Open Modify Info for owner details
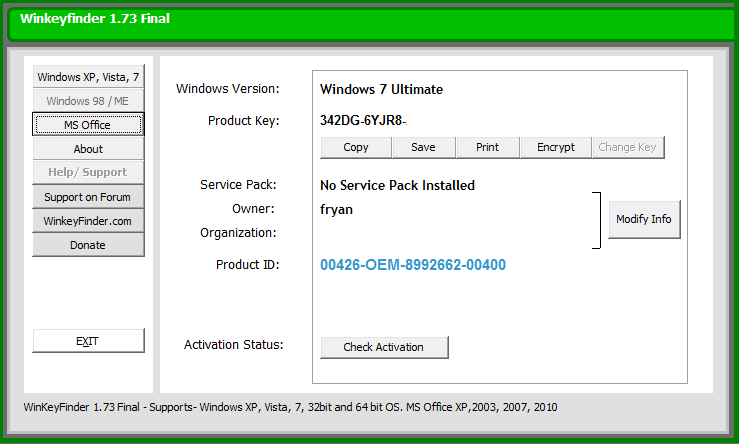 tap(644, 219)
